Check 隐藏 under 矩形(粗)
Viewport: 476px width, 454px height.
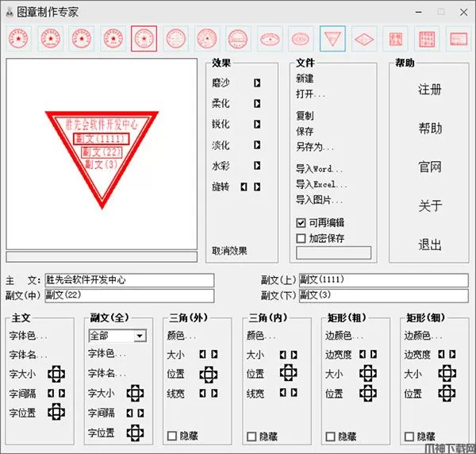coord(330,437)
